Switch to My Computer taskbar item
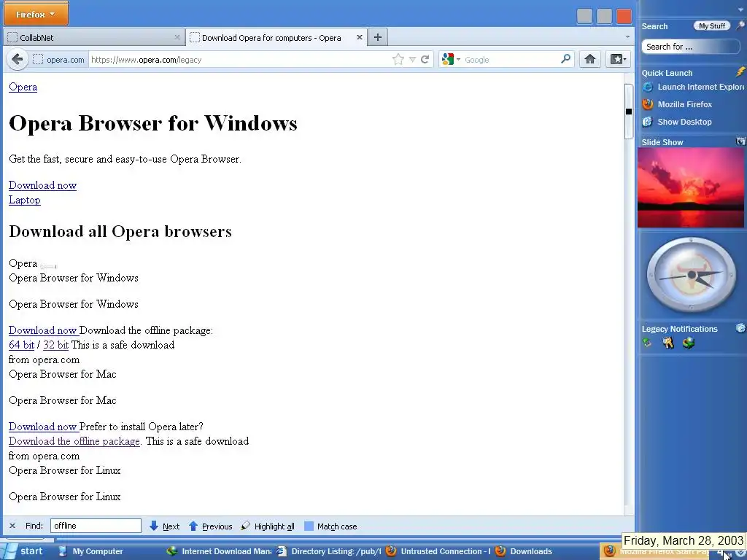This screenshot has width=747, height=560. (90, 551)
